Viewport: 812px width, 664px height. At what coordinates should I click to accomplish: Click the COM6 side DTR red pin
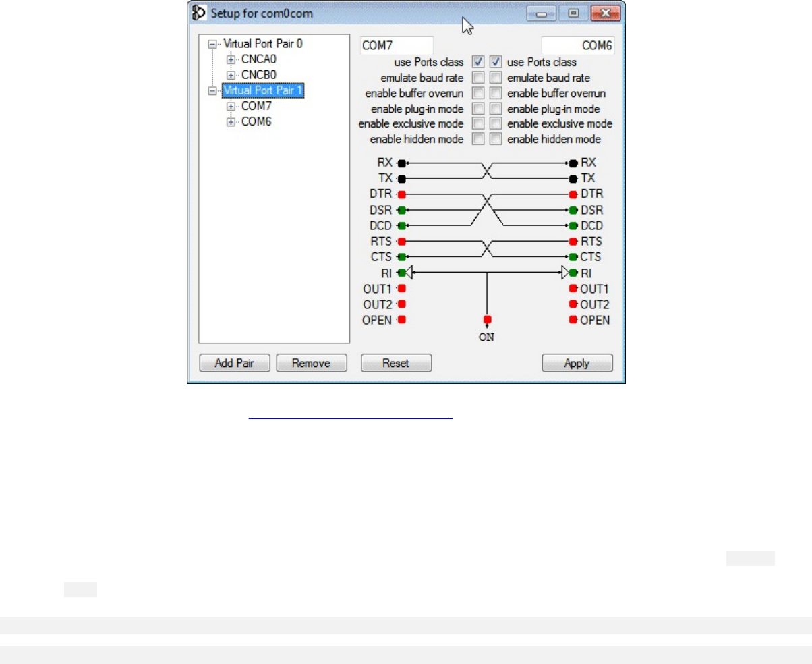pyautogui.click(x=573, y=194)
